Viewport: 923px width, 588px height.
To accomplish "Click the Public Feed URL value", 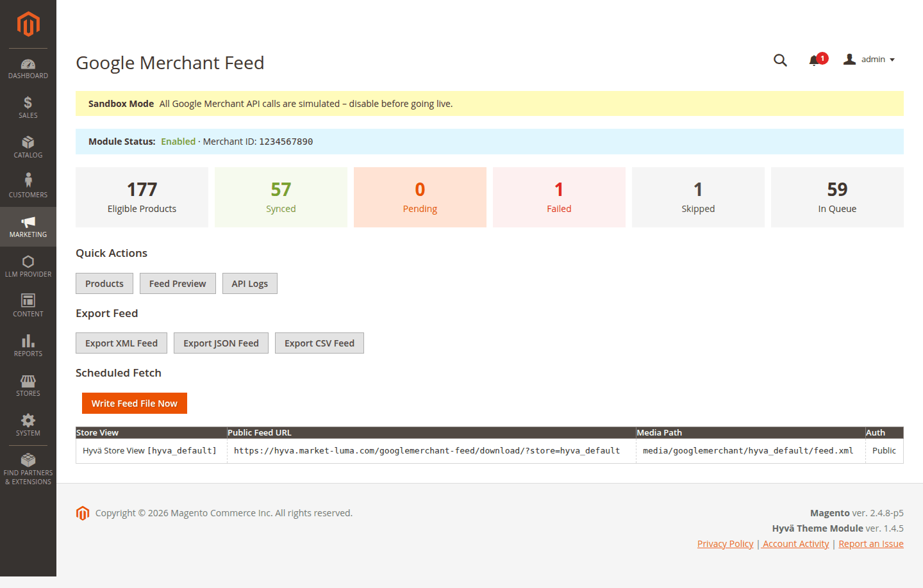I will [427, 451].
